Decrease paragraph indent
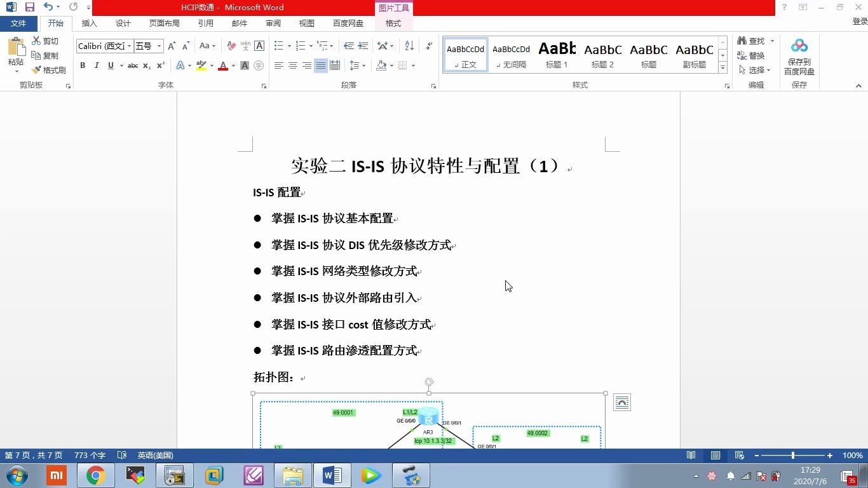 (349, 46)
